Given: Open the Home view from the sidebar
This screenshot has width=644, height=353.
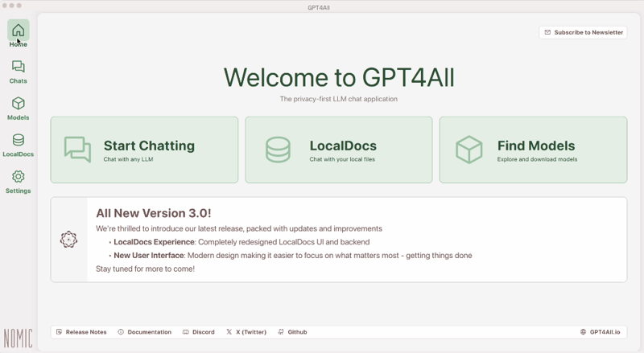Looking at the screenshot, I should coord(18,31).
